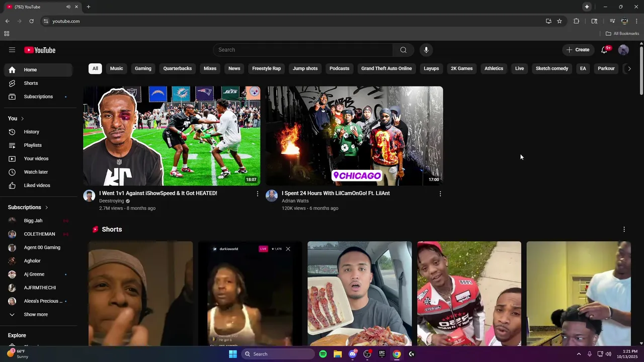Open Shorts in the sidebar
The width and height of the screenshot is (644, 362).
(38, 83)
